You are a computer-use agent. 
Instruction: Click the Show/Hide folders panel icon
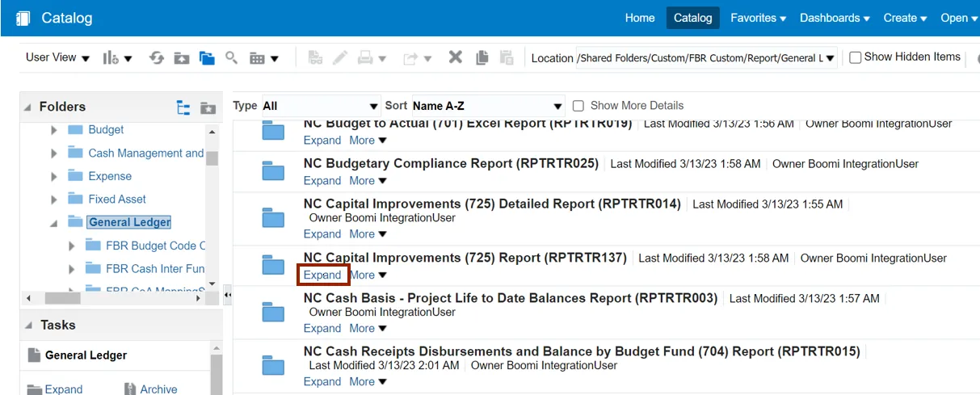pyautogui.click(x=207, y=57)
